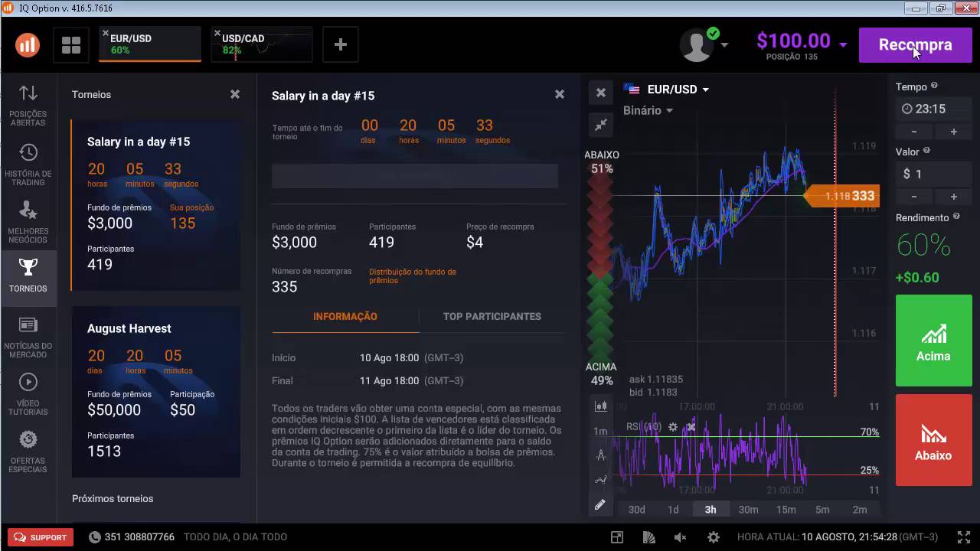
Task: Set chart range to 15m
Action: [786, 510]
